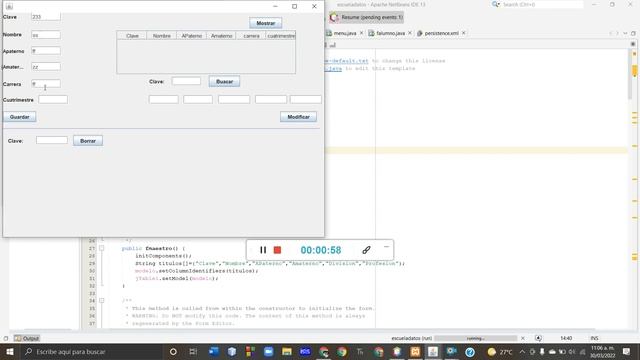Open Task View on taskbar
Screen dimensions: 640x360
pyautogui.click(x=193, y=351)
